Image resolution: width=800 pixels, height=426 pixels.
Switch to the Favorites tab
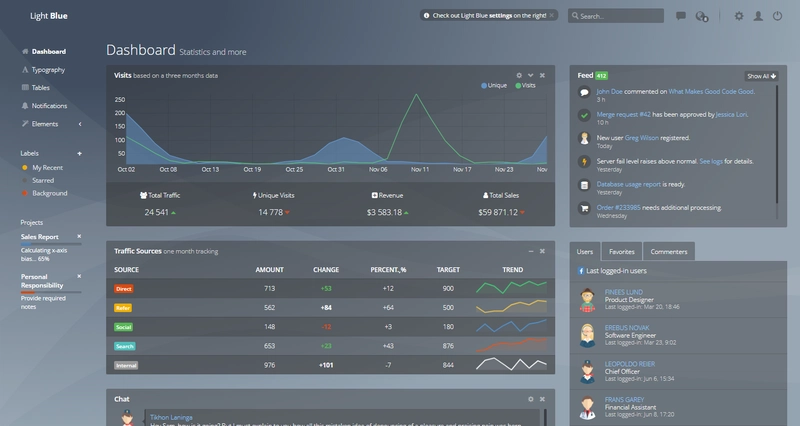621,252
